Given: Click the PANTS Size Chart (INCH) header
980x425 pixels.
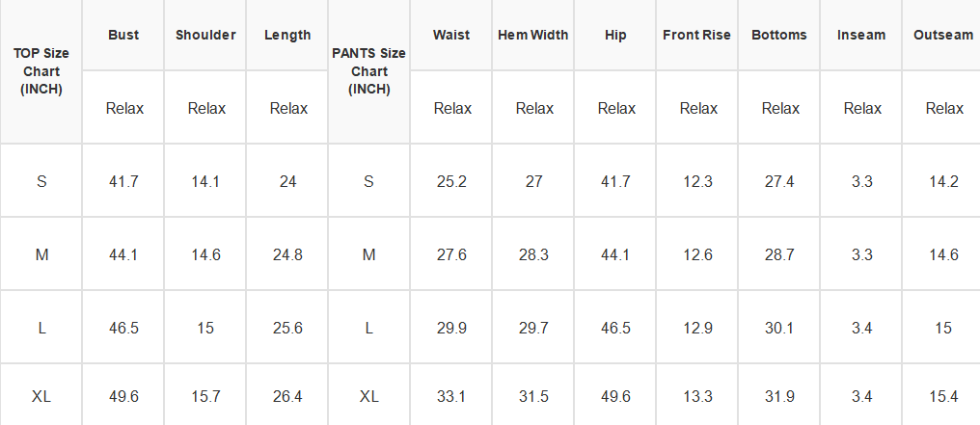Looking at the screenshot, I should [368, 71].
